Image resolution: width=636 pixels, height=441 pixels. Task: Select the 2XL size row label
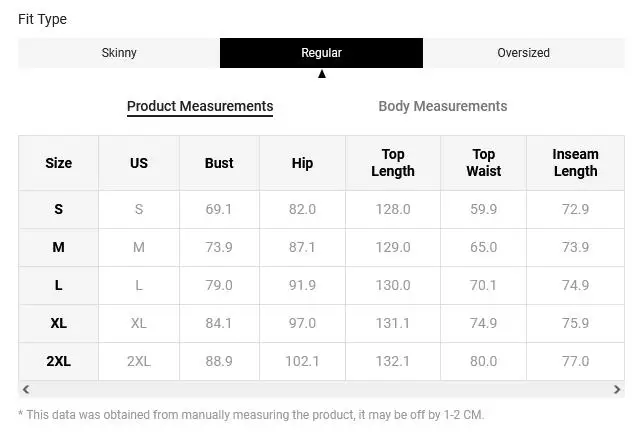pyautogui.click(x=59, y=361)
